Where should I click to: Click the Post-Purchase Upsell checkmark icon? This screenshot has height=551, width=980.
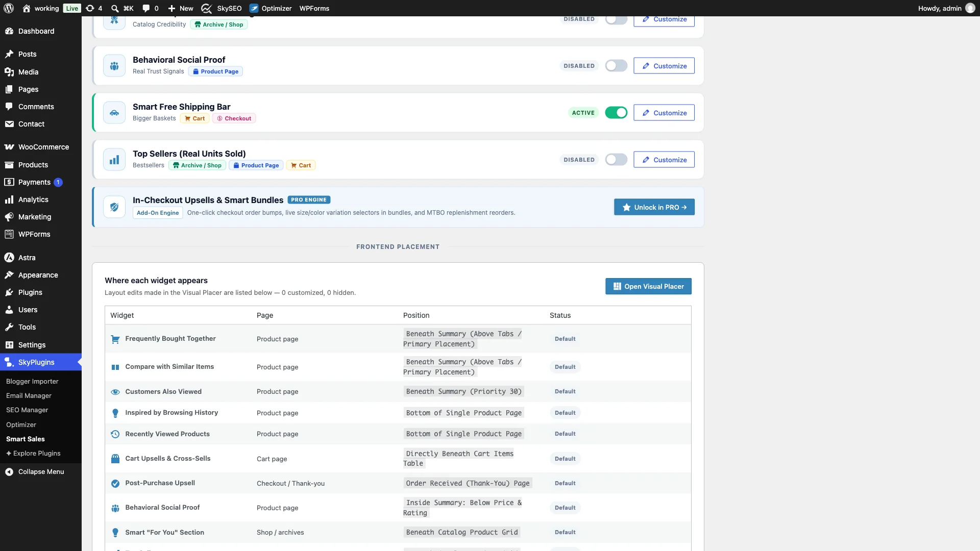tap(115, 483)
